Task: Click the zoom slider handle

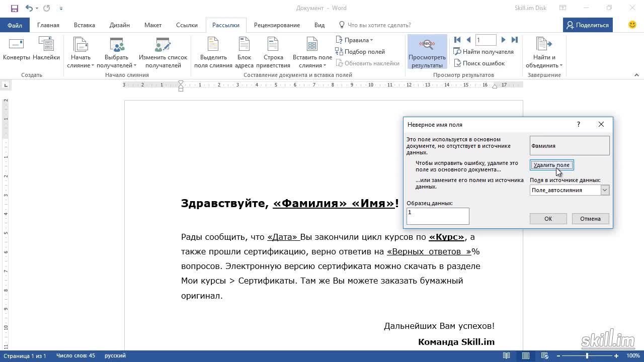Action: (x=587, y=356)
